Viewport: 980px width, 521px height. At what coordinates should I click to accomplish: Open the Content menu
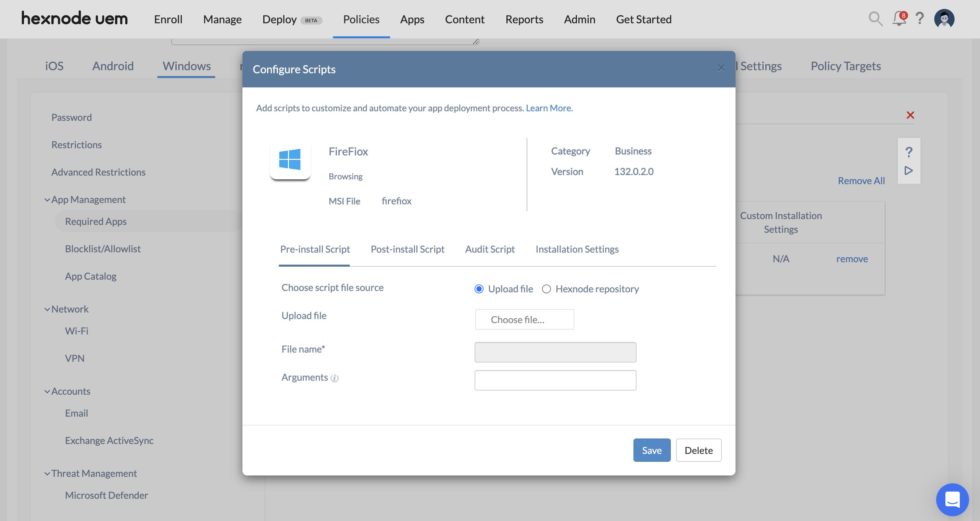pos(465,19)
